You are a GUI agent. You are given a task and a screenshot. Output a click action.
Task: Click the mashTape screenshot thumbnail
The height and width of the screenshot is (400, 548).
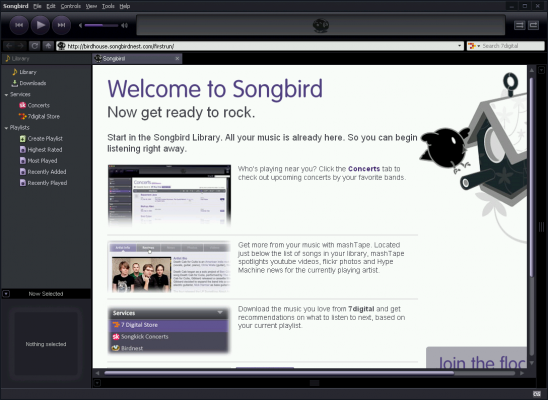(x=169, y=267)
